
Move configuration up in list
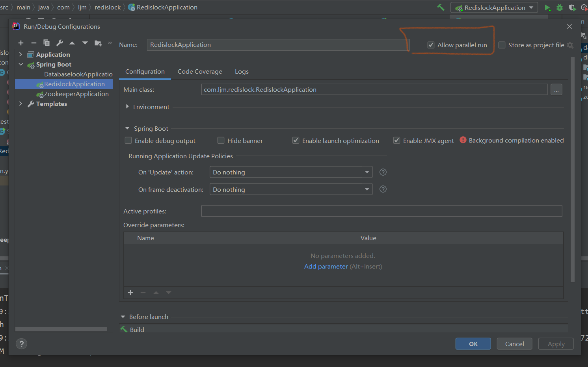(x=72, y=43)
